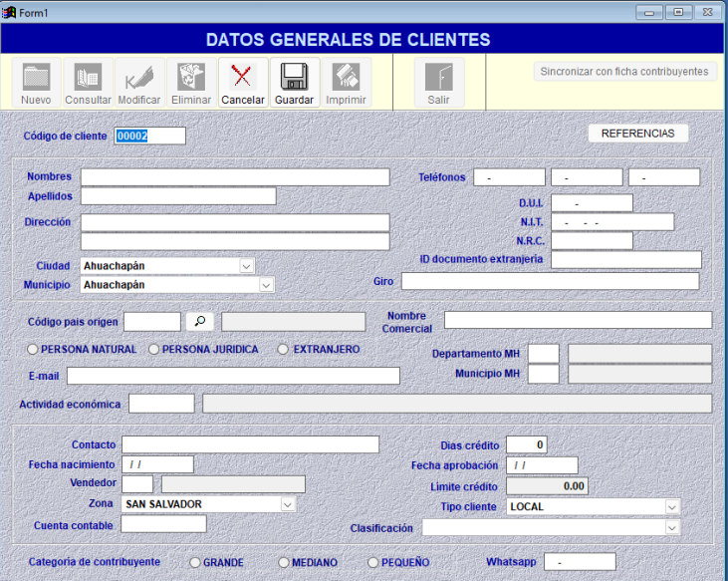Click the Whatsapp input field

580,561
